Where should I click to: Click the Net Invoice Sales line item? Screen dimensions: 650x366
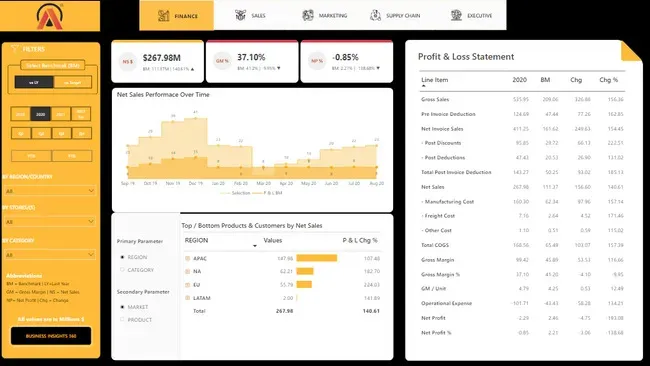442,129
